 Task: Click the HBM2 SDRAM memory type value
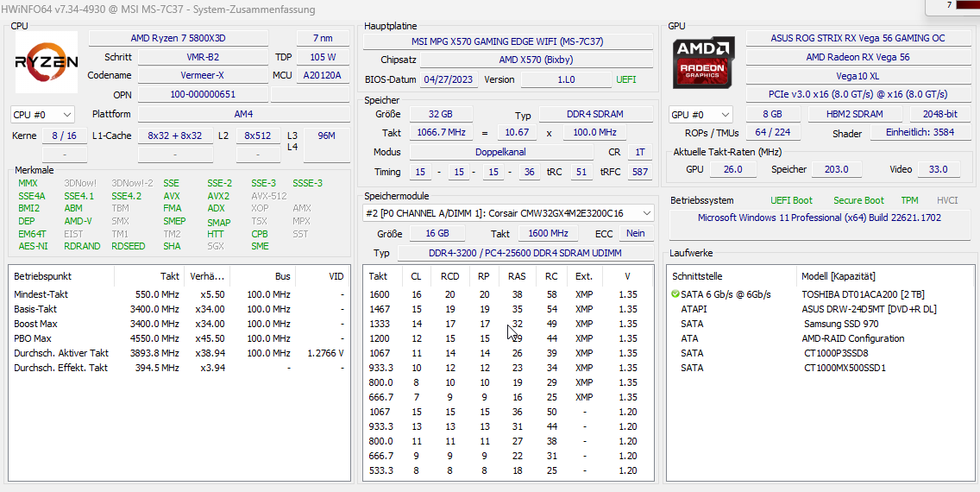pos(855,115)
